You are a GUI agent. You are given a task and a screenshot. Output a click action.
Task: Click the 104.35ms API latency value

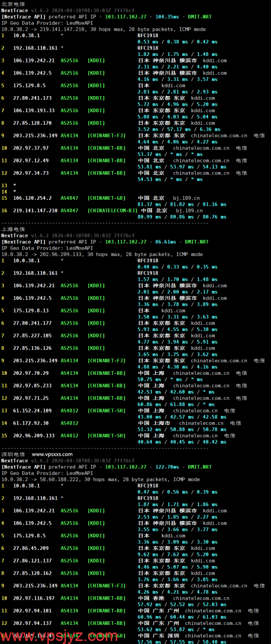[168, 17]
